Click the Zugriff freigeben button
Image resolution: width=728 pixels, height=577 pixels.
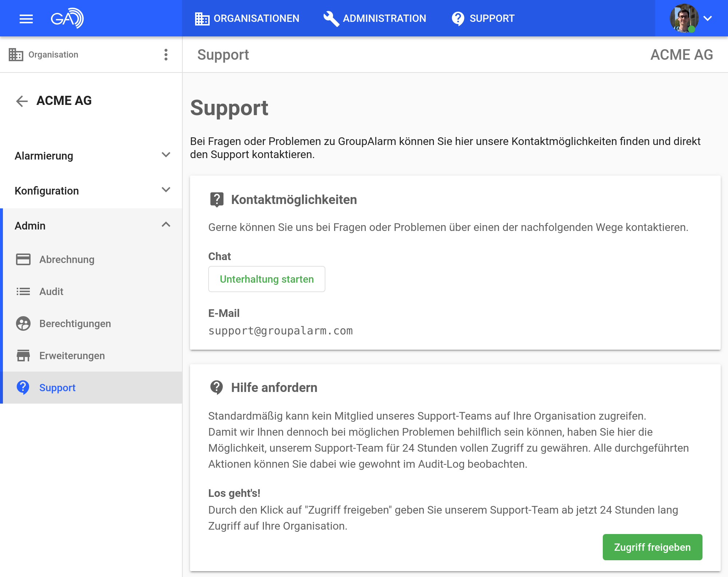652,547
